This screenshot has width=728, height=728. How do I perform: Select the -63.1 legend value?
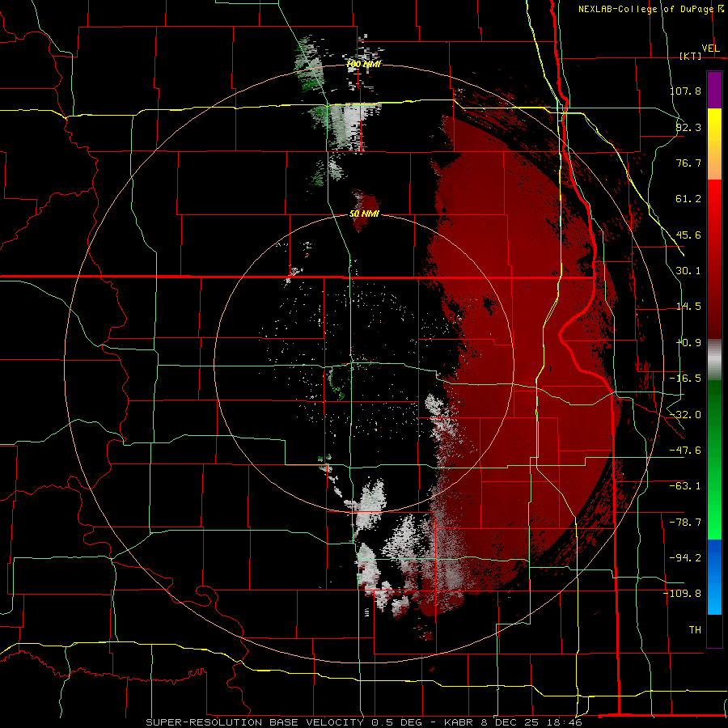pos(685,486)
